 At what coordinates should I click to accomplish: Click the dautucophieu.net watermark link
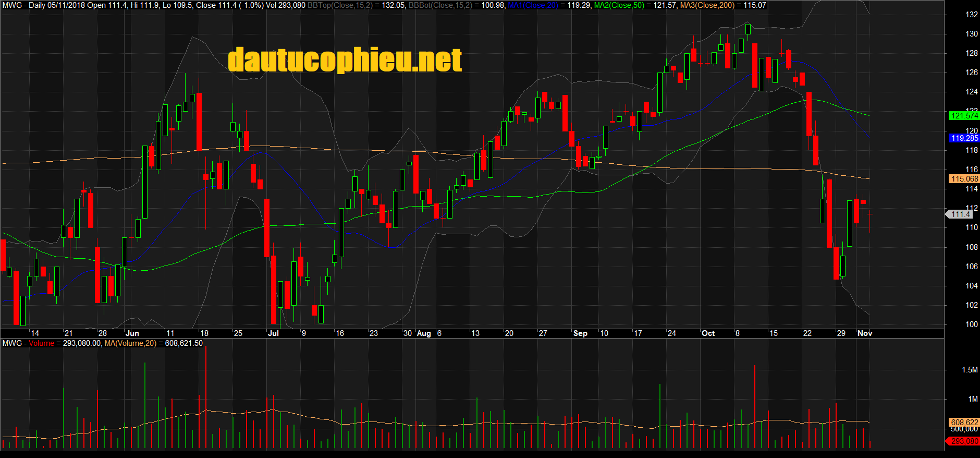pyautogui.click(x=345, y=60)
